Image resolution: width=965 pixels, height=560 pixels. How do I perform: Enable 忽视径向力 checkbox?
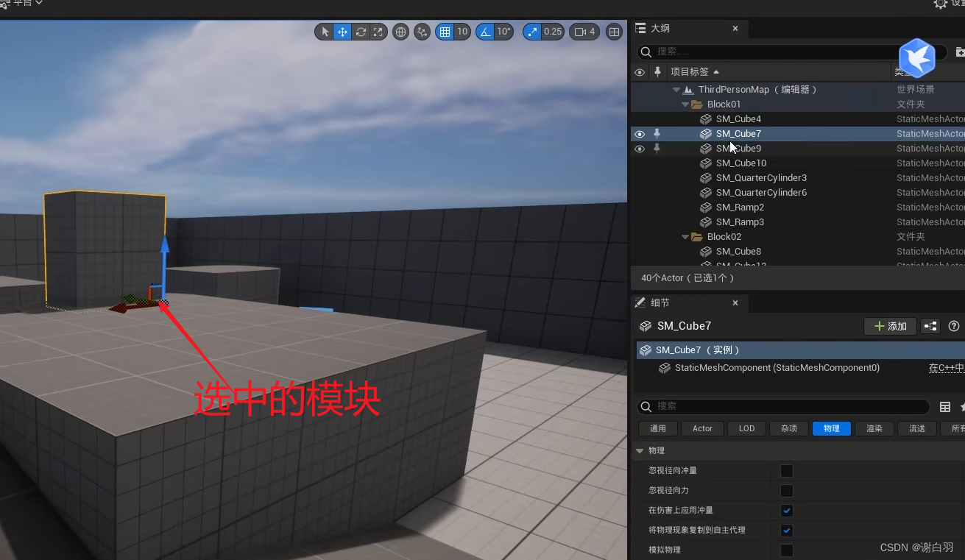[x=787, y=490]
